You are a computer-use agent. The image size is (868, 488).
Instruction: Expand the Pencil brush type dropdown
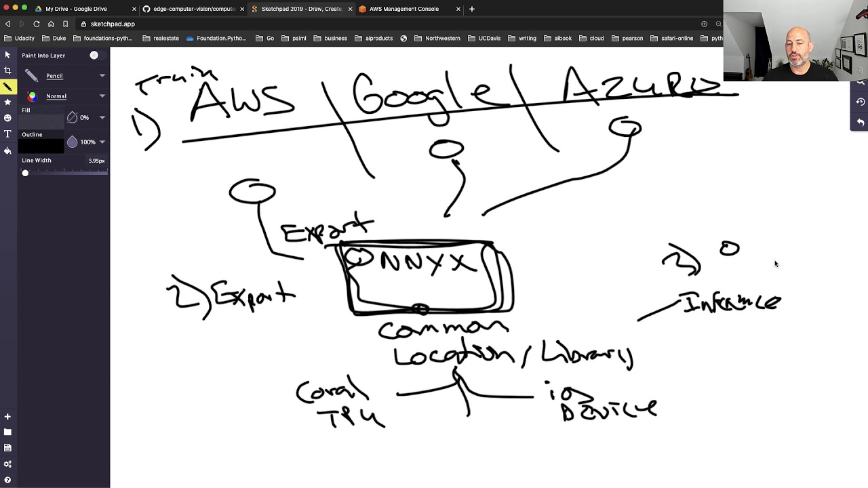click(102, 75)
